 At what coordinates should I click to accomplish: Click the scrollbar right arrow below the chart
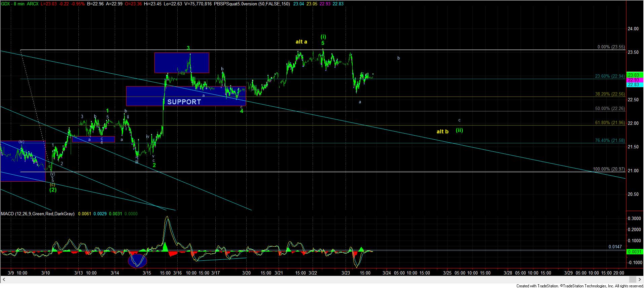[x=640, y=280]
